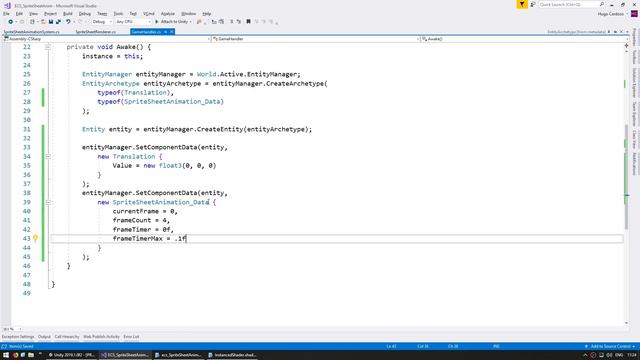The height and width of the screenshot is (360, 640).
Task: Open the GameHandler class navigation dropdown
Action: coord(316,39)
